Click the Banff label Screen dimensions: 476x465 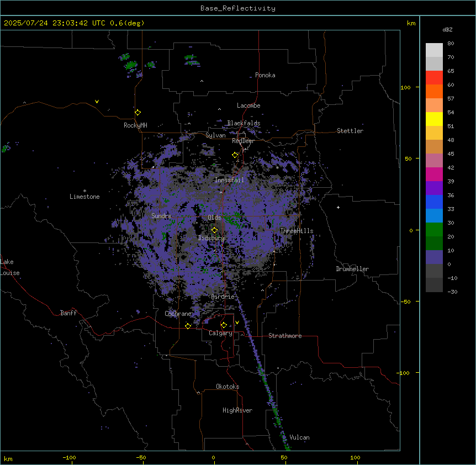68,313
